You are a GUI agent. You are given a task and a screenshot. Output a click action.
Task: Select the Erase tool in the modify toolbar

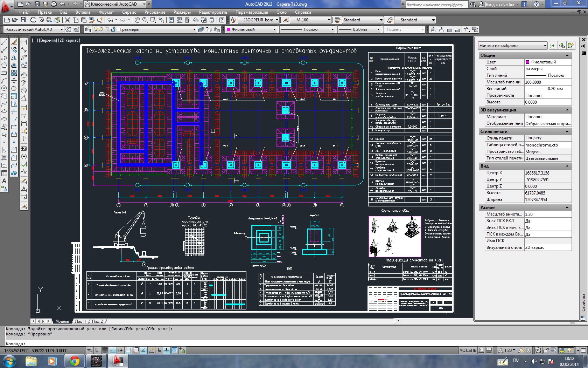(x=14, y=42)
